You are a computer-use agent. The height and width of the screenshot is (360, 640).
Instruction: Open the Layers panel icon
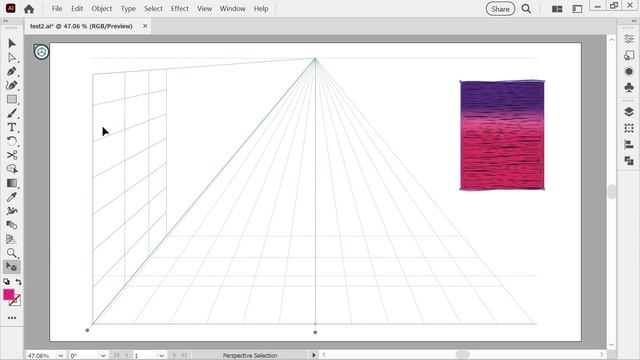(x=629, y=112)
